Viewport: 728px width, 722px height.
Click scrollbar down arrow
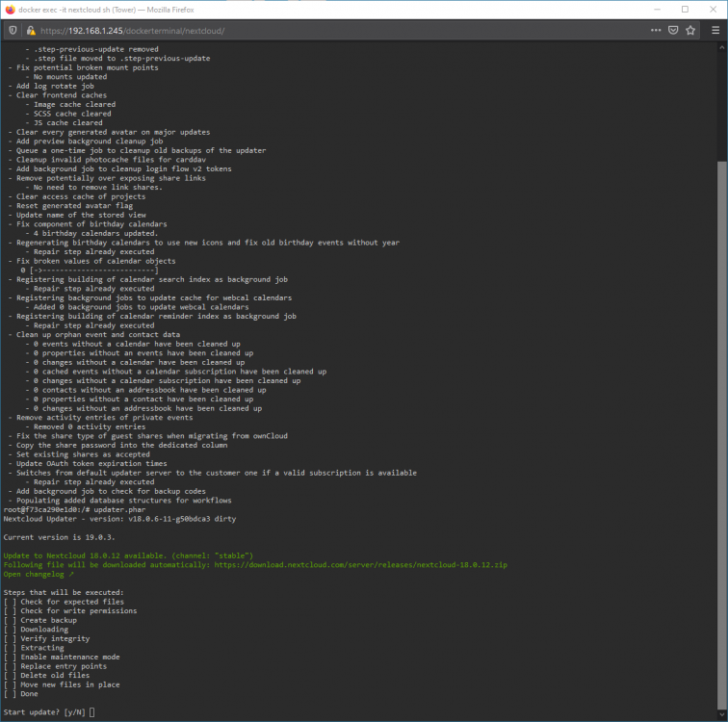722,715
